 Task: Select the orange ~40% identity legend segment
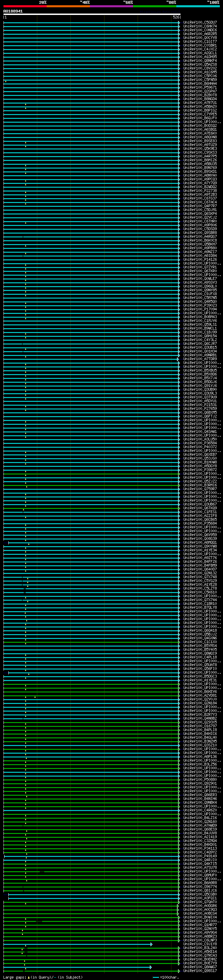pyautogui.click(x=68, y=6)
